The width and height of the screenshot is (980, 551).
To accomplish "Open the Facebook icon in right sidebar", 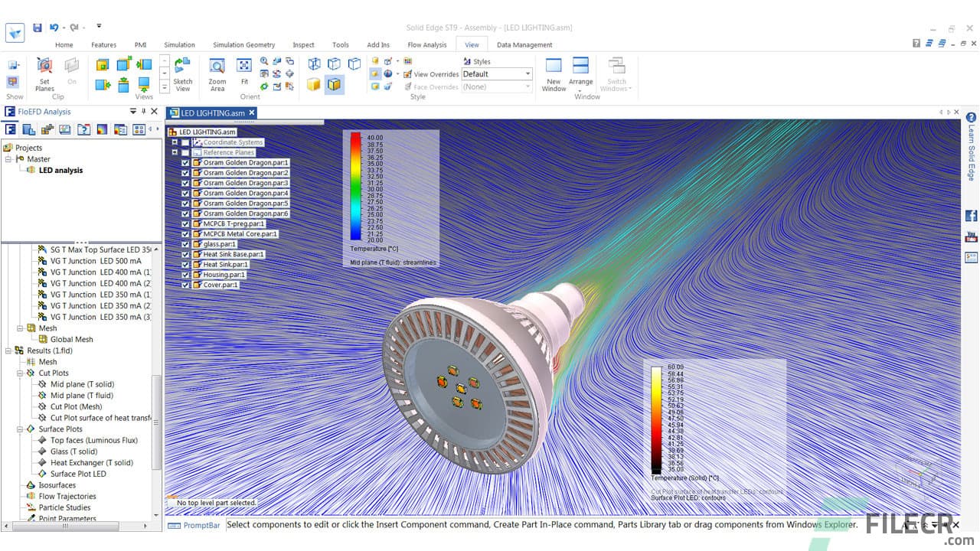I will 971,216.
